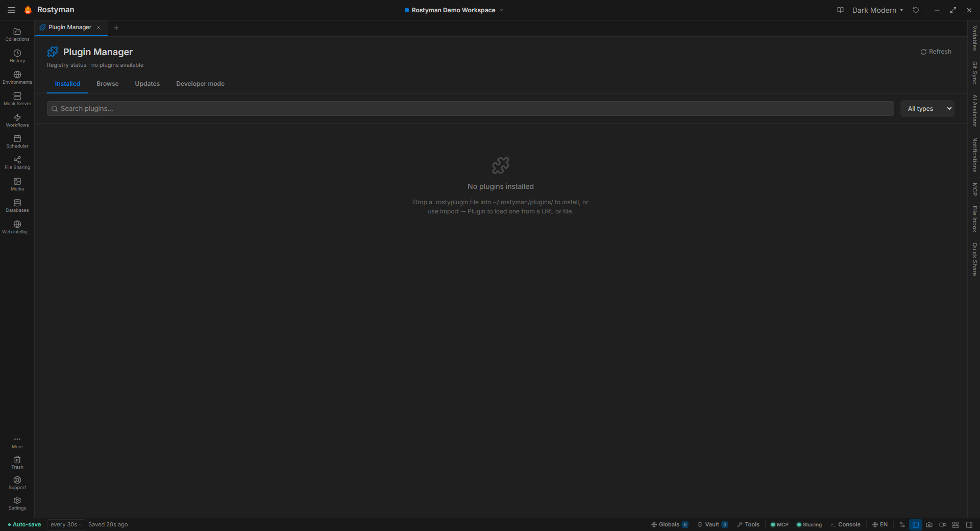The image size is (980, 531).
Task: Close the Plugin Manager tab
Action: [99, 28]
